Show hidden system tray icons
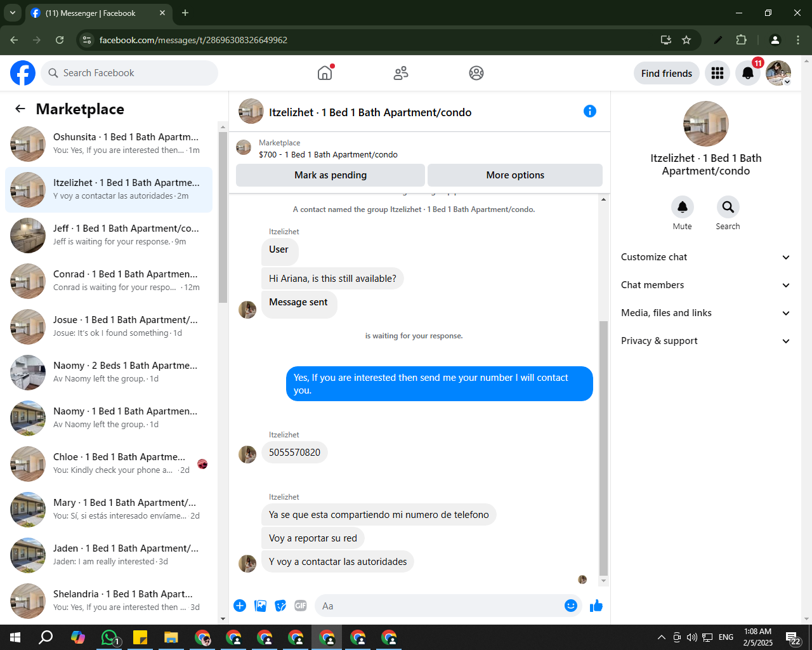Screen dimensions: 812x650 [x=661, y=637]
